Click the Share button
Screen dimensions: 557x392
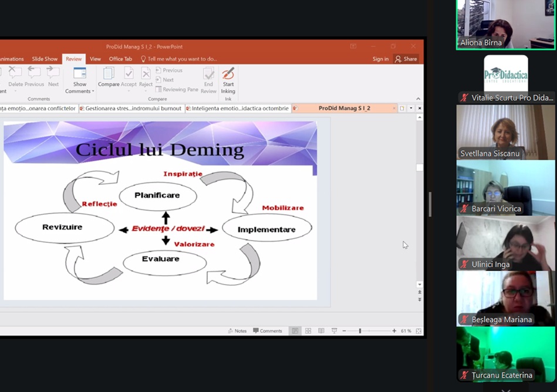(x=406, y=59)
